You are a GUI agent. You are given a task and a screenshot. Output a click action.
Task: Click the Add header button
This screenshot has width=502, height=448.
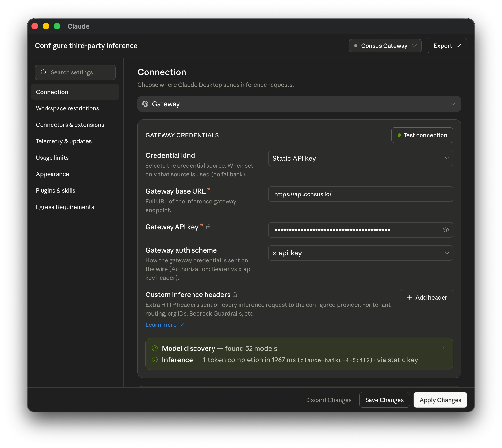(x=427, y=298)
